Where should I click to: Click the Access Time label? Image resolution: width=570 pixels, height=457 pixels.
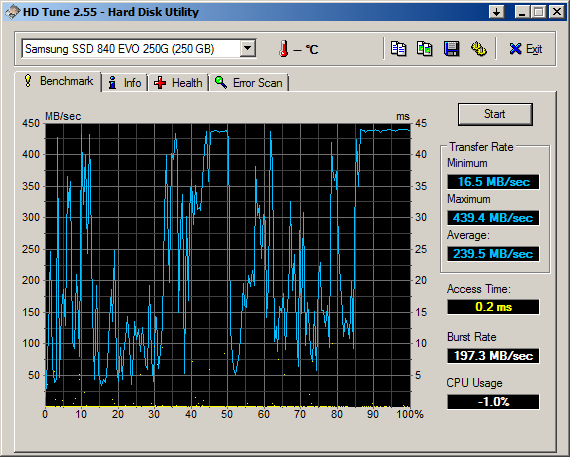[x=479, y=289]
